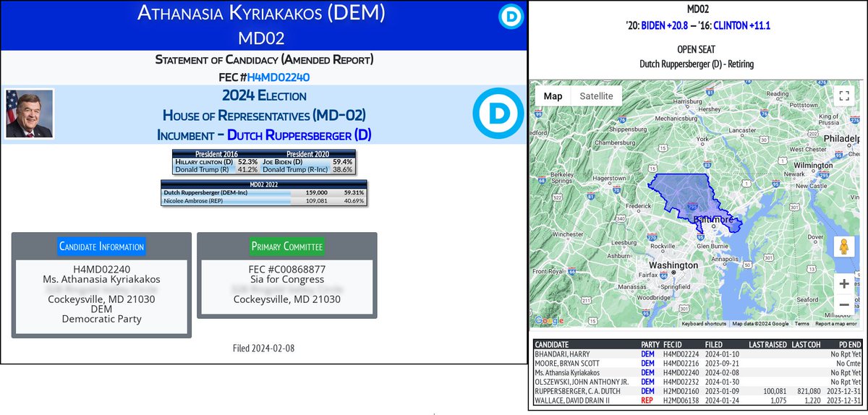Zoom out on the map

point(843,304)
